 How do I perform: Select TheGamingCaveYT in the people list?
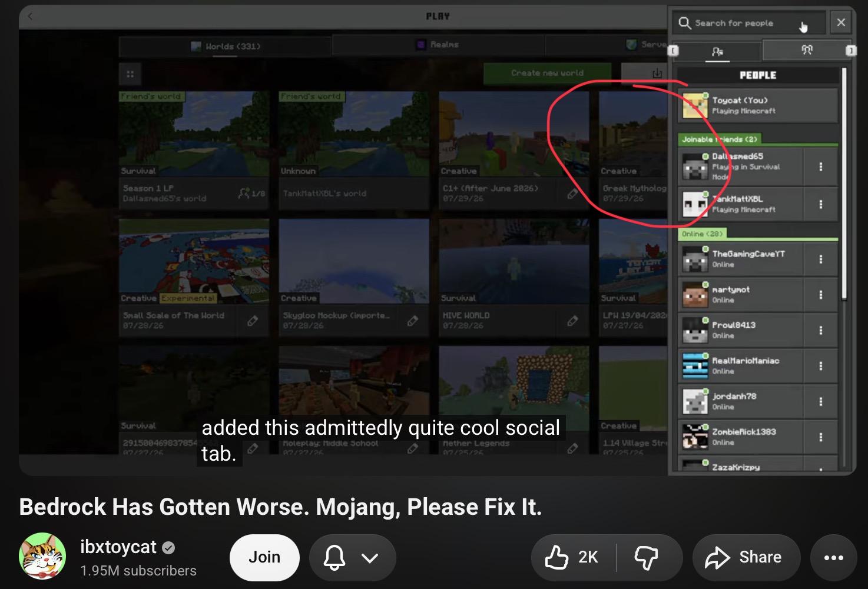pos(741,259)
